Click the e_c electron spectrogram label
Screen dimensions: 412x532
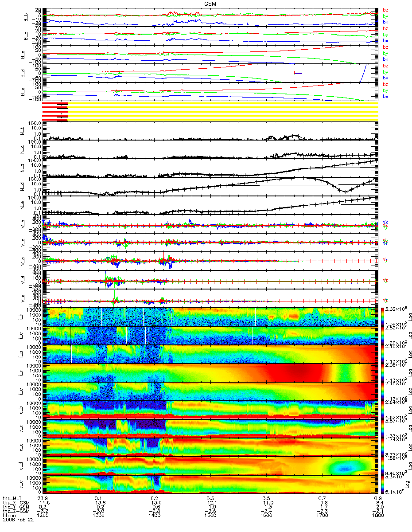22,429
